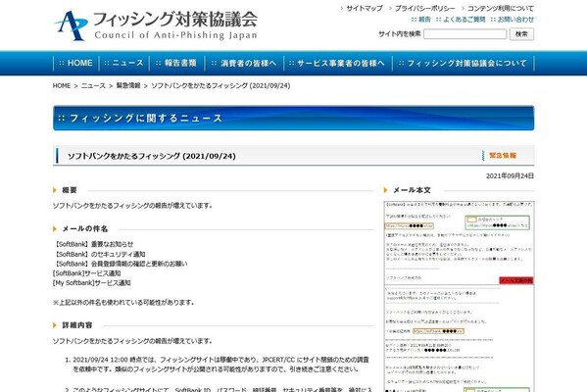This screenshot has height=392, width=587.
Task: Open フィッシング対策協議会について menu
Action: (464, 63)
